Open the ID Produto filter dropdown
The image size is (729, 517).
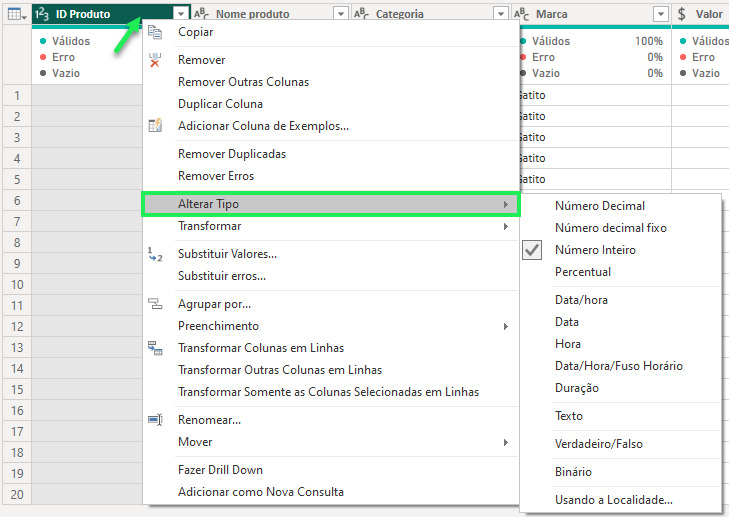(x=181, y=14)
